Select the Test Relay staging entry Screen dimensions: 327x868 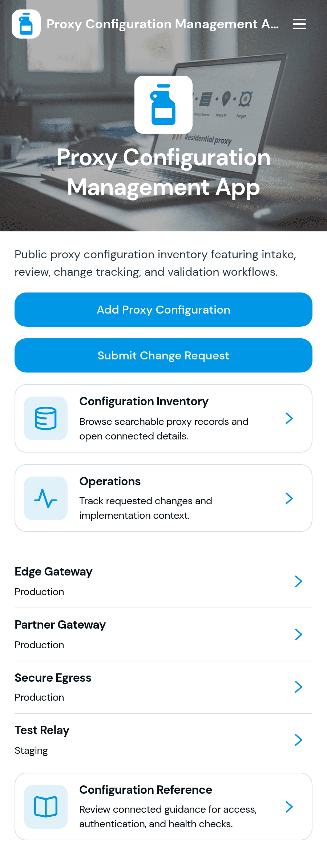(163, 740)
